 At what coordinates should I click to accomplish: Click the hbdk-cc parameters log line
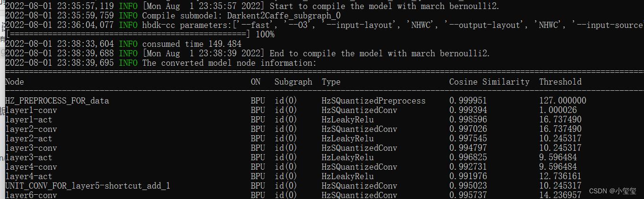(x=331, y=25)
